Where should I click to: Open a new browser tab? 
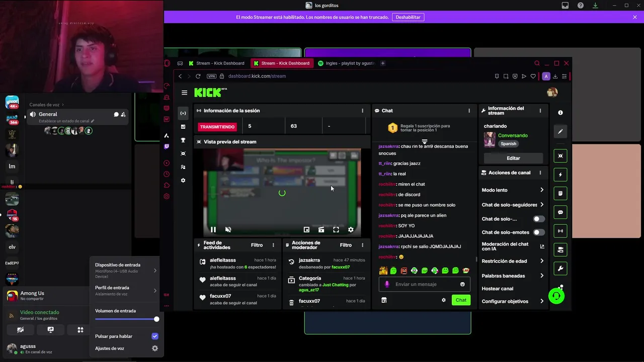click(383, 63)
